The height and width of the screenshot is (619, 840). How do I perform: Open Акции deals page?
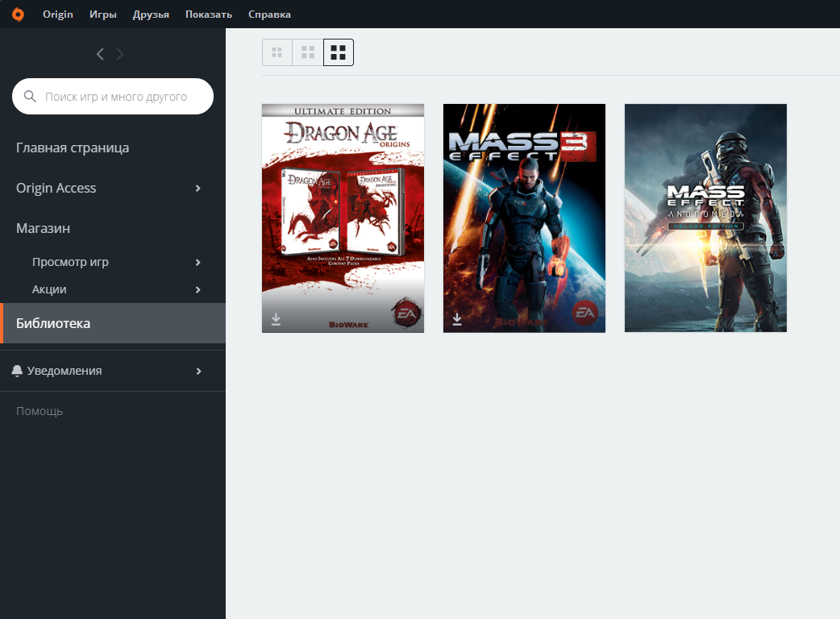pyautogui.click(x=49, y=289)
